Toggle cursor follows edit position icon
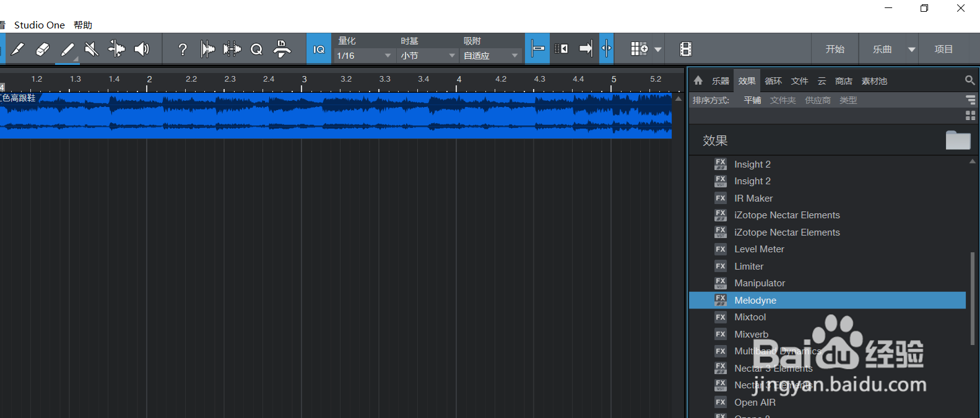The image size is (980, 418). pyautogui.click(x=562, y=49)
